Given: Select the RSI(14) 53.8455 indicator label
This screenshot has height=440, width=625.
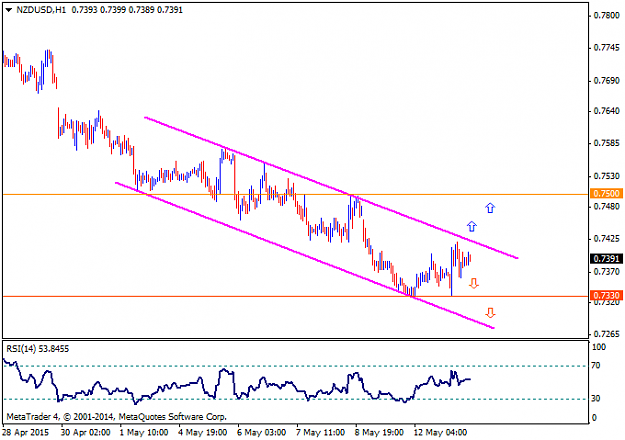Looking at the screenshot, I should (x=37, y=349).
